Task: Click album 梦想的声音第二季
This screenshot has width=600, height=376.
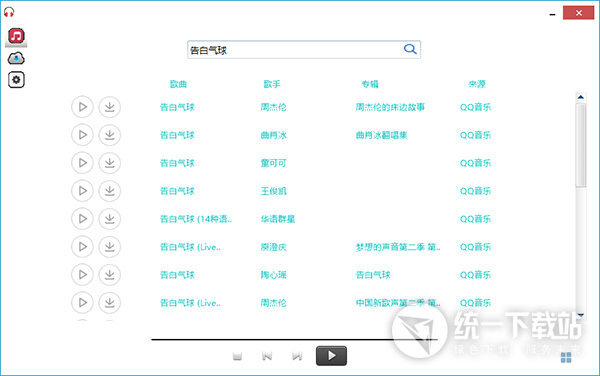Action: 398,247
